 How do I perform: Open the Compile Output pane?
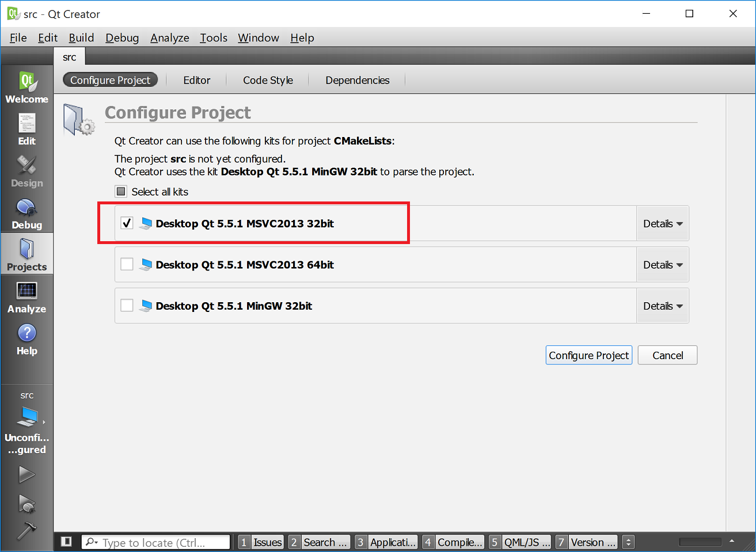point(453,542)
